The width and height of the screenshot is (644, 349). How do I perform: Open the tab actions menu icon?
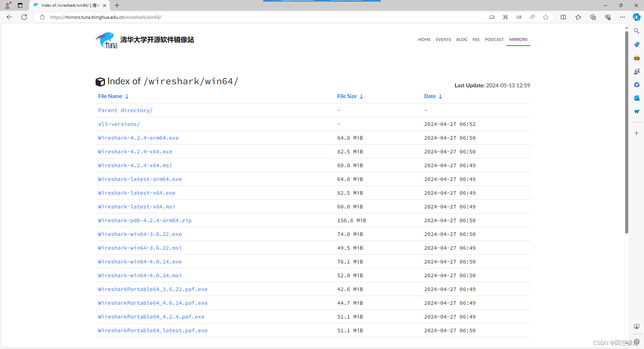20,5
